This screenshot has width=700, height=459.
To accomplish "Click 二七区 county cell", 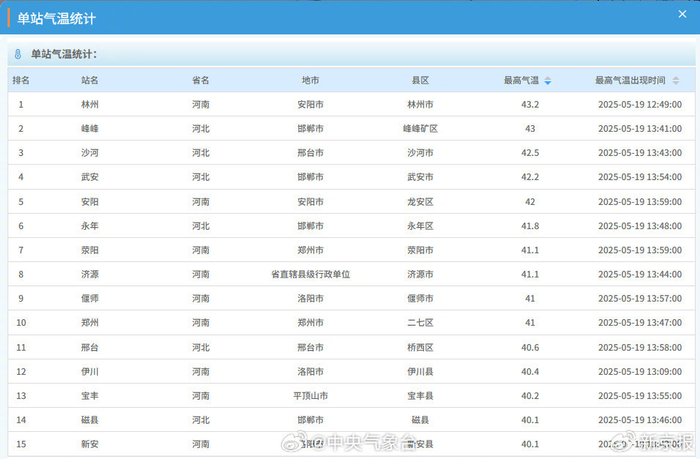I will [421, 322].
